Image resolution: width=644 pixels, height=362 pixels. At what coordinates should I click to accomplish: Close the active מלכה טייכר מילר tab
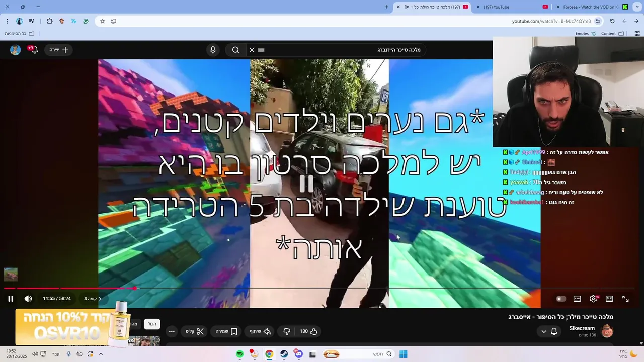click(398, 7)
